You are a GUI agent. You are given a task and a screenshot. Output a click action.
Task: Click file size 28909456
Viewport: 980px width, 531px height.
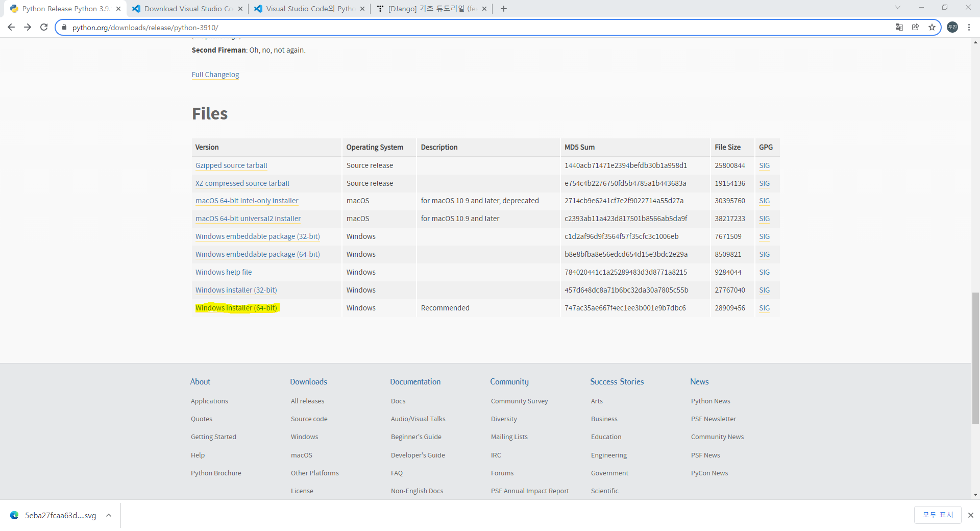[x=729, y=308]
